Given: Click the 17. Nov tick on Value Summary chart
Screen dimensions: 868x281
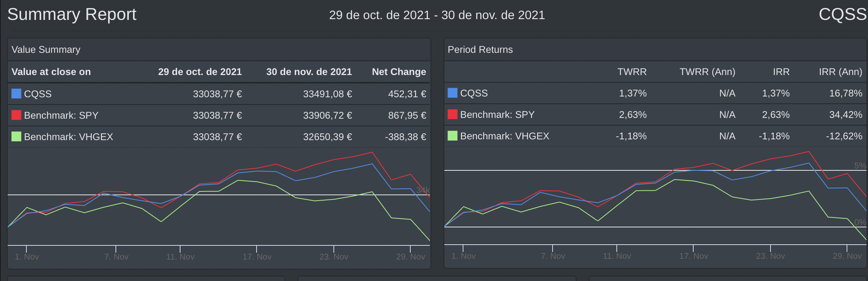Looking at the screenshot, I should tap(257, 256).
